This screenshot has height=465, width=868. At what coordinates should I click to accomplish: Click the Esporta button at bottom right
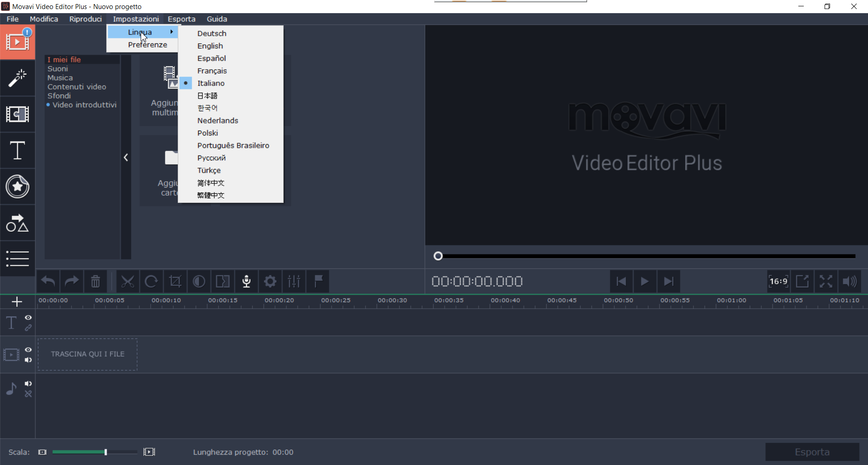(812, 452)
